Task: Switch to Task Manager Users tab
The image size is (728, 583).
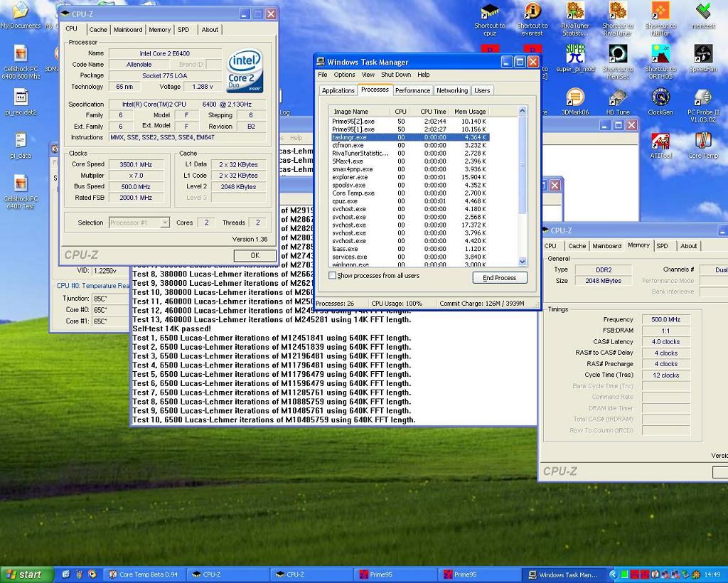Action: click(x=482, y=90)
